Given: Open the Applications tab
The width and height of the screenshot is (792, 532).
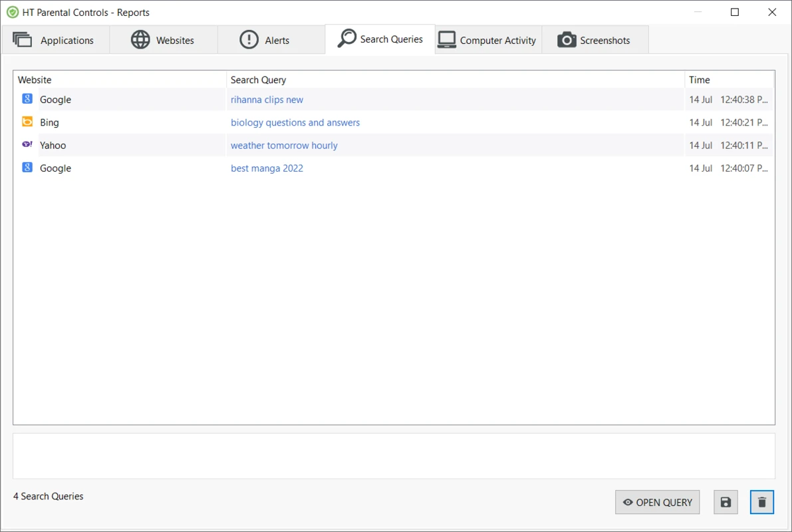Looking at the screenshot, I should (55, 40).
